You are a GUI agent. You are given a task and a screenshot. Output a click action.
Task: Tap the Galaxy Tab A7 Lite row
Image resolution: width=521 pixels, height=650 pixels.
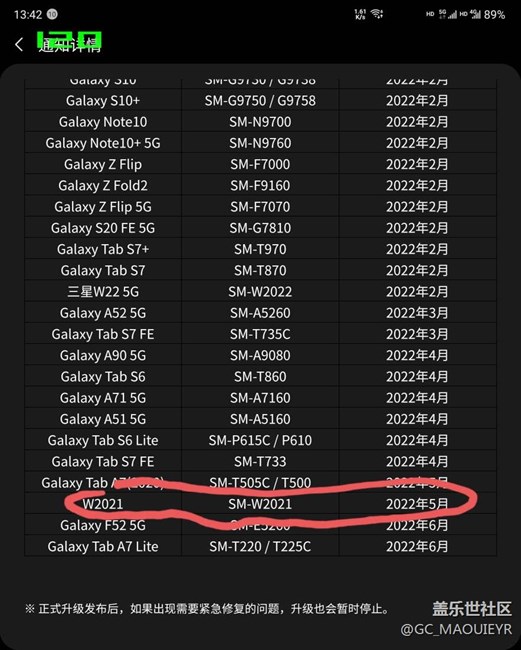pyautogui.click(x=260, y=546)
